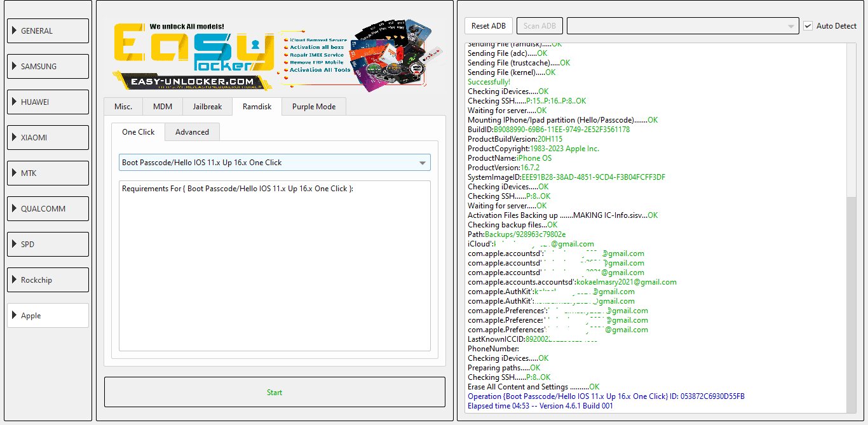Click the Scan ADB button
Screen dimensions: 868x425
(539, 26)
